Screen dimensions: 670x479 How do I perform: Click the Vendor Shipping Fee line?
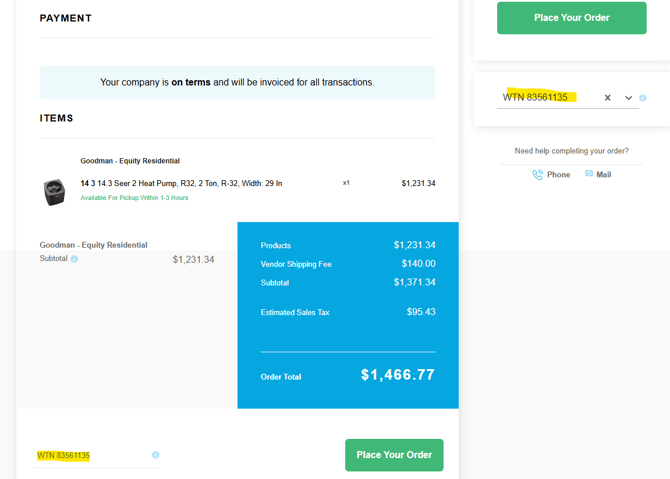click(296, 264)
